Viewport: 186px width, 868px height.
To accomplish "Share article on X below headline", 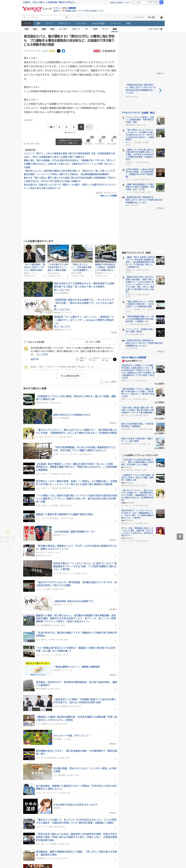I will click(x=59, y=51).
